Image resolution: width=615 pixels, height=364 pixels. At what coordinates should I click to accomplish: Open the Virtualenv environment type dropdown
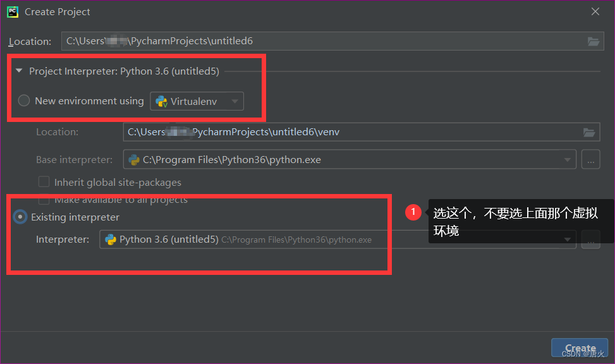point(197,101)
